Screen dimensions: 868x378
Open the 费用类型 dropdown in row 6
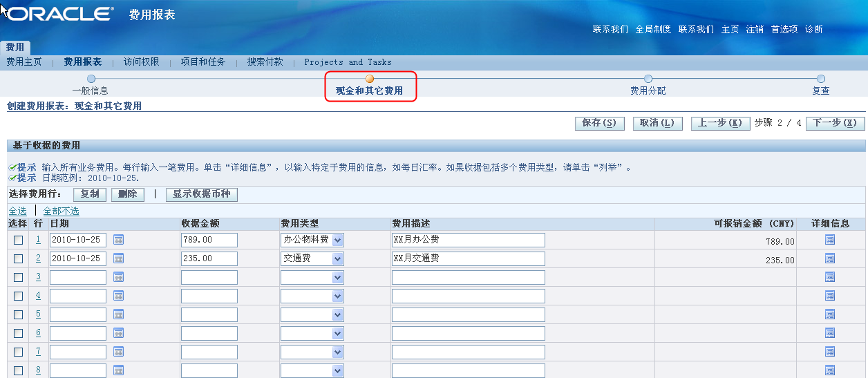point(312,333)
